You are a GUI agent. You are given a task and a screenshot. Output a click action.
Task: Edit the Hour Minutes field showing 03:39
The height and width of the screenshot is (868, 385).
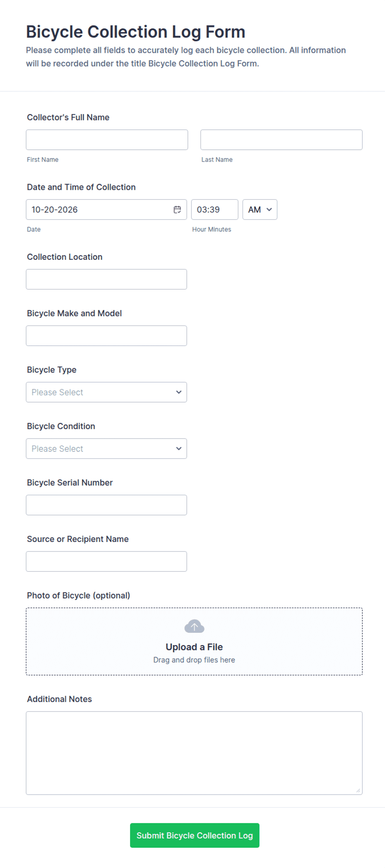pyautogui.click(x=214, y=210)
